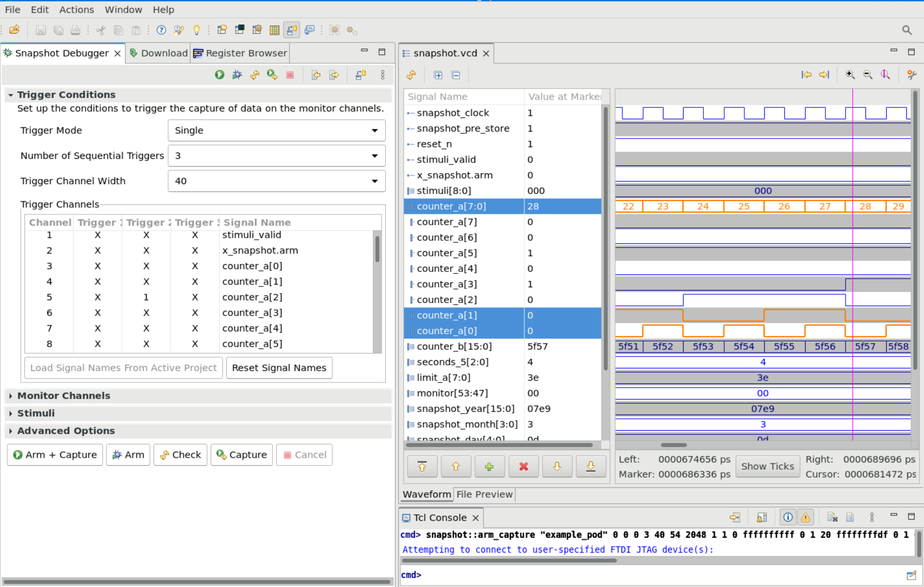The height and width of the screenshot is (587, 924).
Task: Toggle channel 5 Trigger 2 value for counter_a[2]
Action: pos(146,297)
